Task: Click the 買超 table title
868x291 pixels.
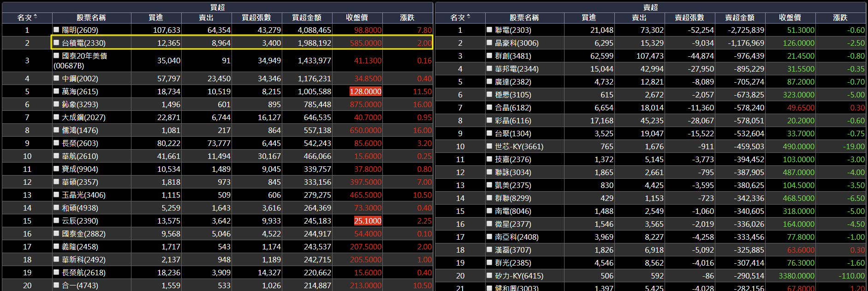Action: coord(218,7)
